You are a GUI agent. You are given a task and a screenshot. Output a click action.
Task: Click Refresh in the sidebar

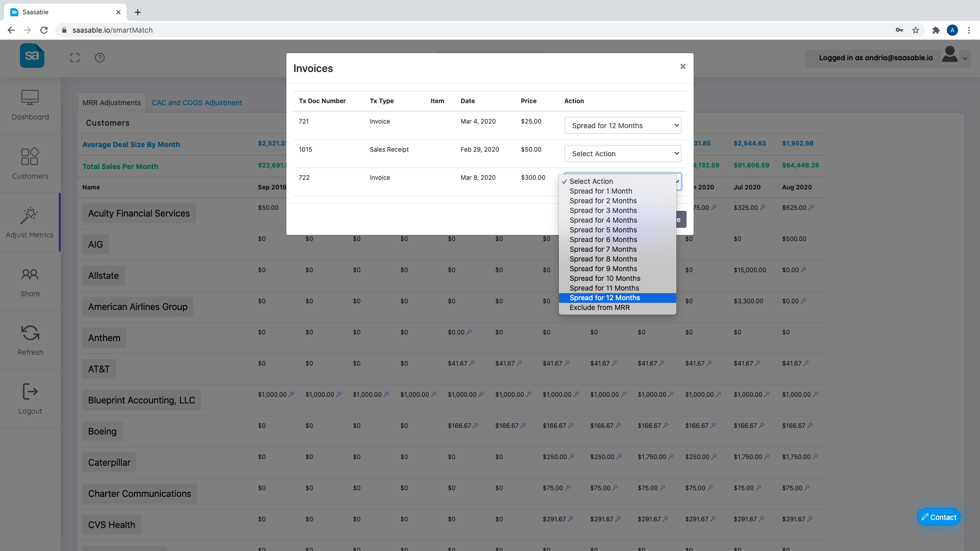[30, 341]
